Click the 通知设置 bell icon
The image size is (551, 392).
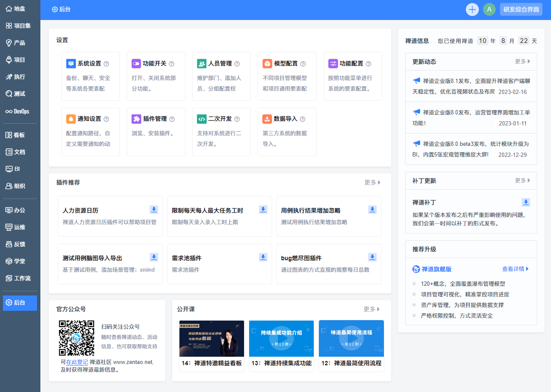point(71,119)
